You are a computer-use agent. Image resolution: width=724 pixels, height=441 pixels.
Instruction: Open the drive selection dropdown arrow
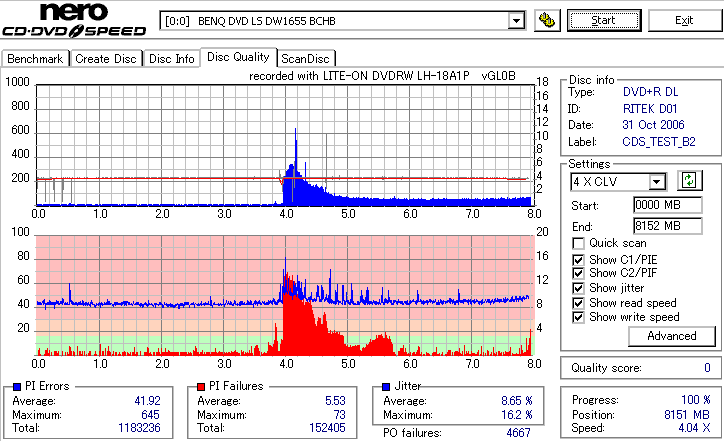(x=516, y=21)
